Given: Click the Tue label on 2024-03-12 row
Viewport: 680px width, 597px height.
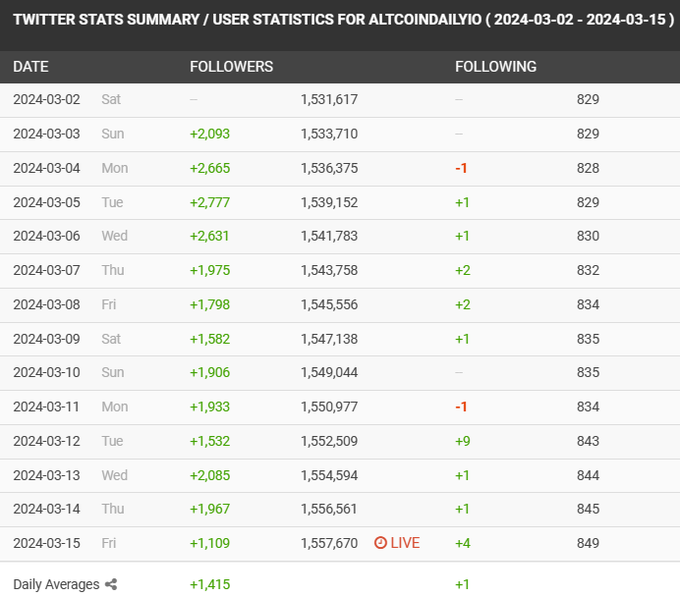Looking at the screenshot, I should pyautogui.click(x=112, y=441).
